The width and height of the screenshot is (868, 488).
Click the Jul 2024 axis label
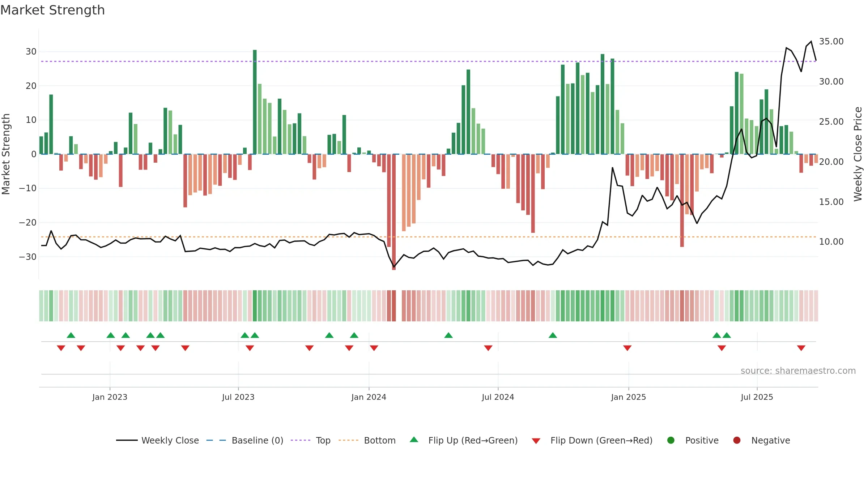[498, 397]
